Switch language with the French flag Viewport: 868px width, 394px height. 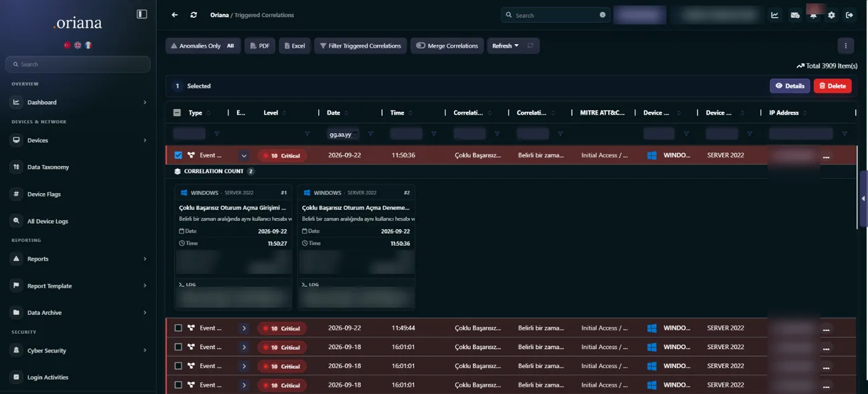tap(88, 45)
